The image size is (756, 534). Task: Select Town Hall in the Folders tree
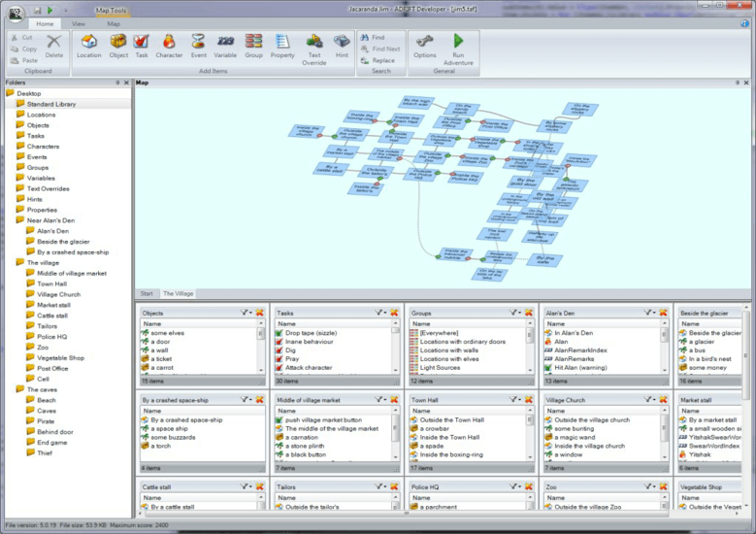51,284
